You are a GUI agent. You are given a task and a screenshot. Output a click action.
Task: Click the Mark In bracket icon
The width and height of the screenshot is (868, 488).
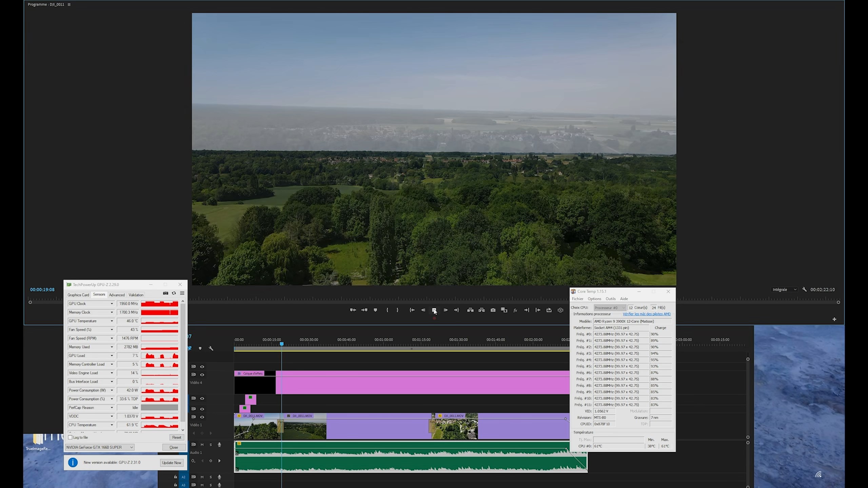pos(387,310)
